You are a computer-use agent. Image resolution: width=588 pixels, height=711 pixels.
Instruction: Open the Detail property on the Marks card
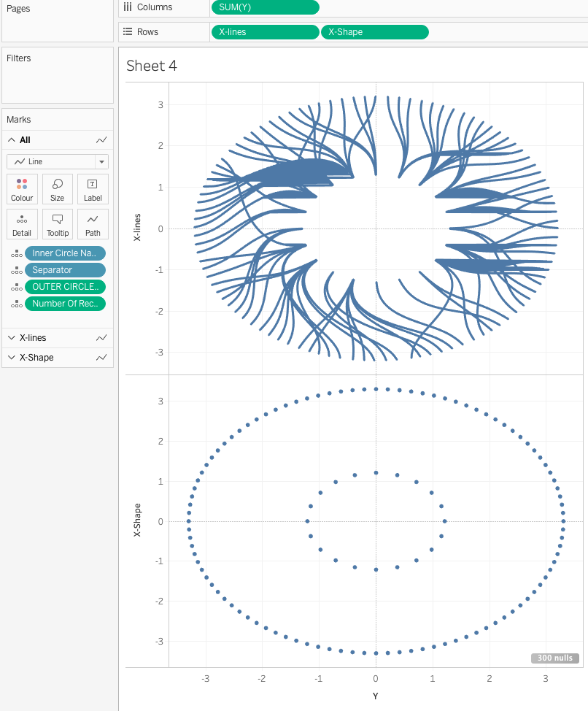pyautogui.click(x=22, y=224)
